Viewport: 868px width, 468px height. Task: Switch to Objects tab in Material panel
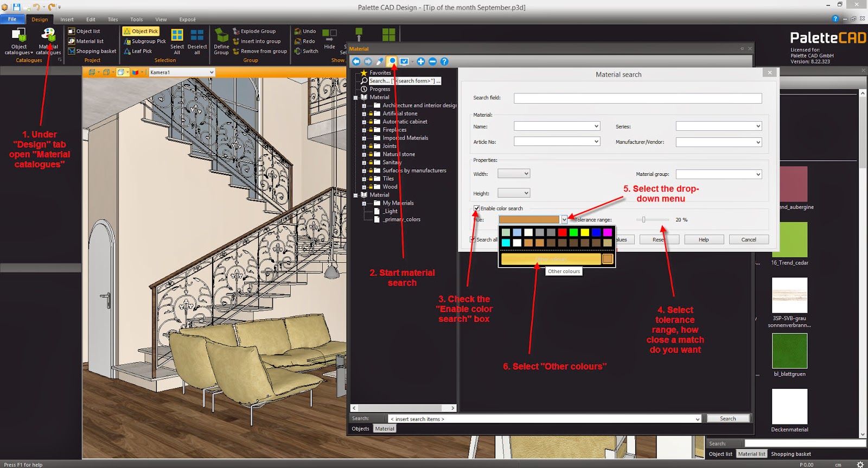tap(360, 428)
